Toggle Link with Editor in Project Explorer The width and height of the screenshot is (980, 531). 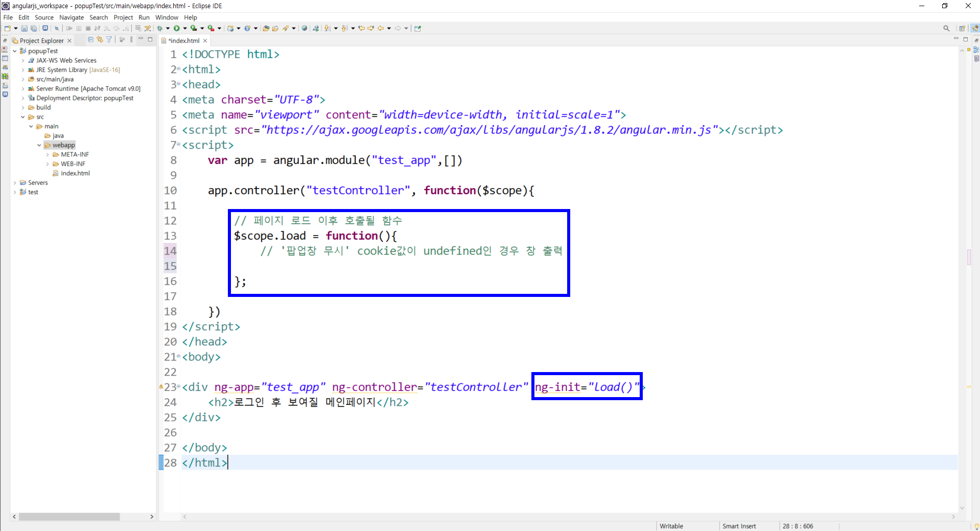click(100, 39)
